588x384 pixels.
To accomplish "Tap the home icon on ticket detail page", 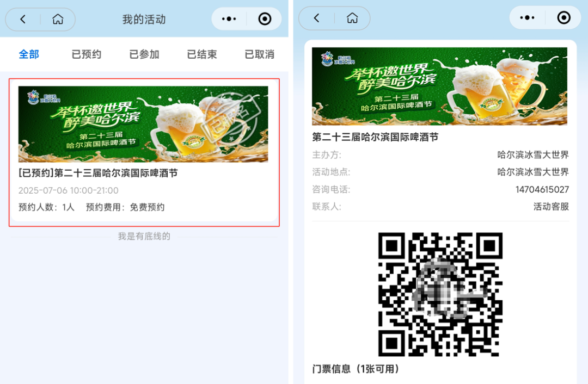I will [352, 18].
